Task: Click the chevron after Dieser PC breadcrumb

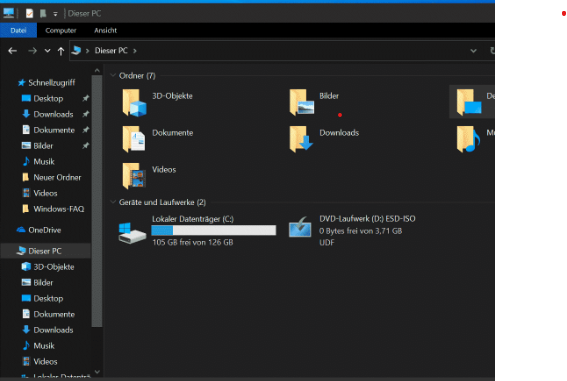Action: coord(135,51)
